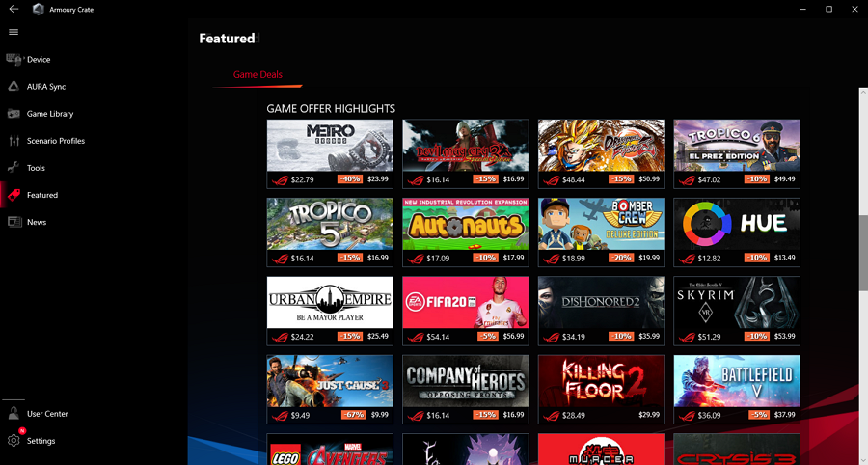Open the Dragon Ball FighterZ deal
868x465 pixels.
[601, 154]
